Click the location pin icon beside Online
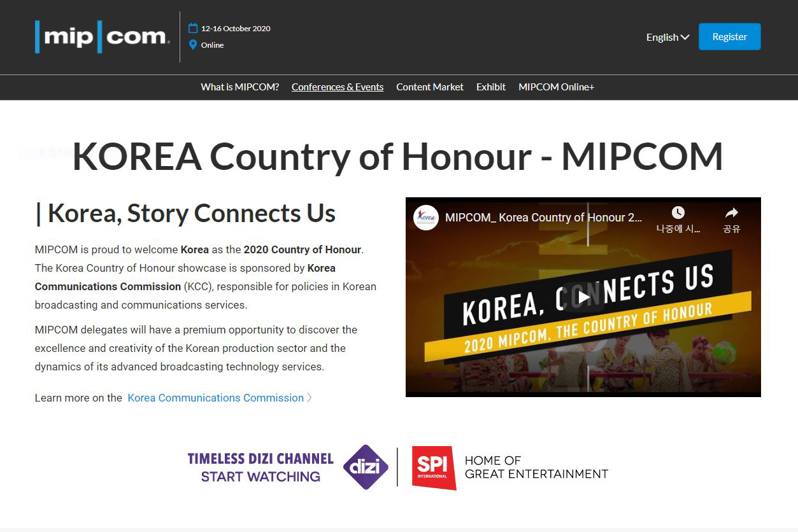The height and width of the screenshot is (532, 798). coord(193,45)
